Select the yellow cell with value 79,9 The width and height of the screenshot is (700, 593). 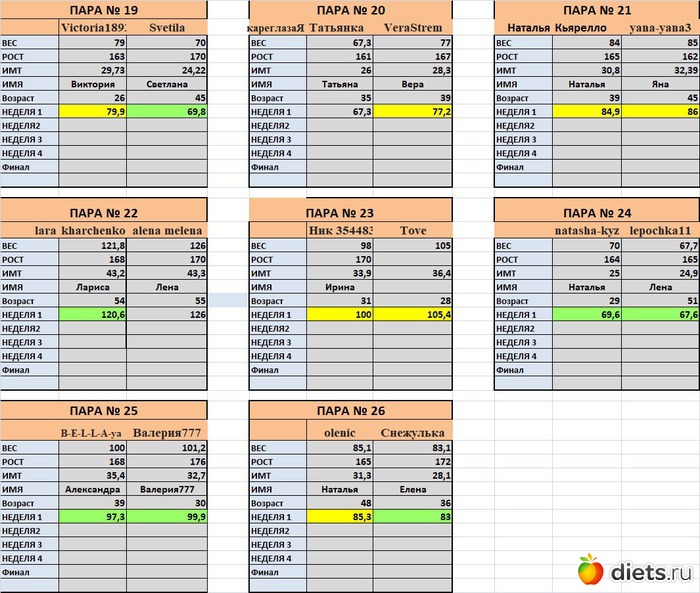(x=93, y=113)
